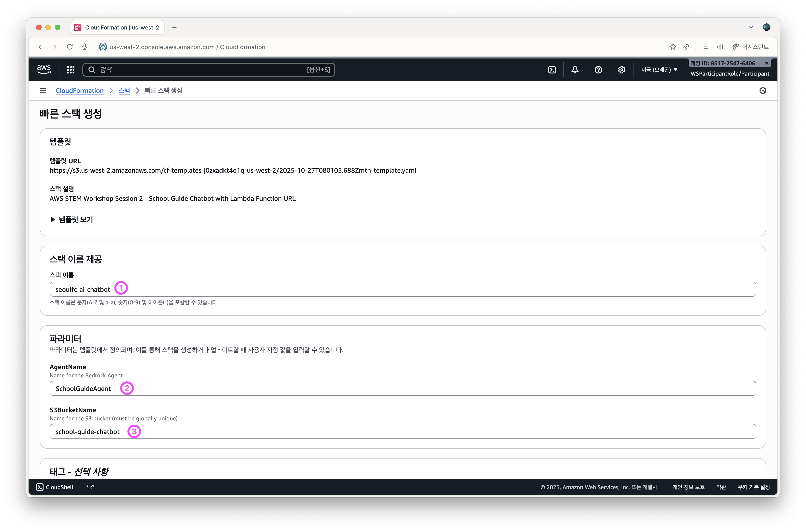Click the AWS logo home icon
Image resolution: width=806 pixels, height=532 pixels.
pos(44,69)
